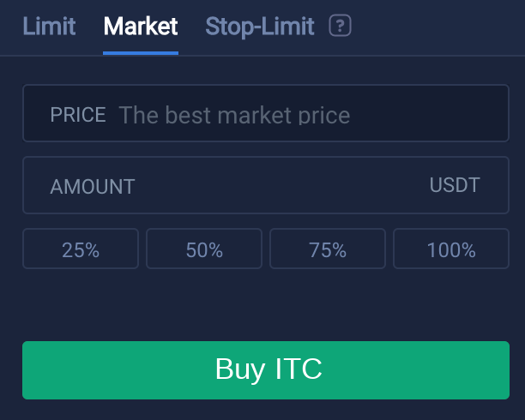525x420 pixels.
Task: Submit order with Buy ITC button
Action: [266, 370]
